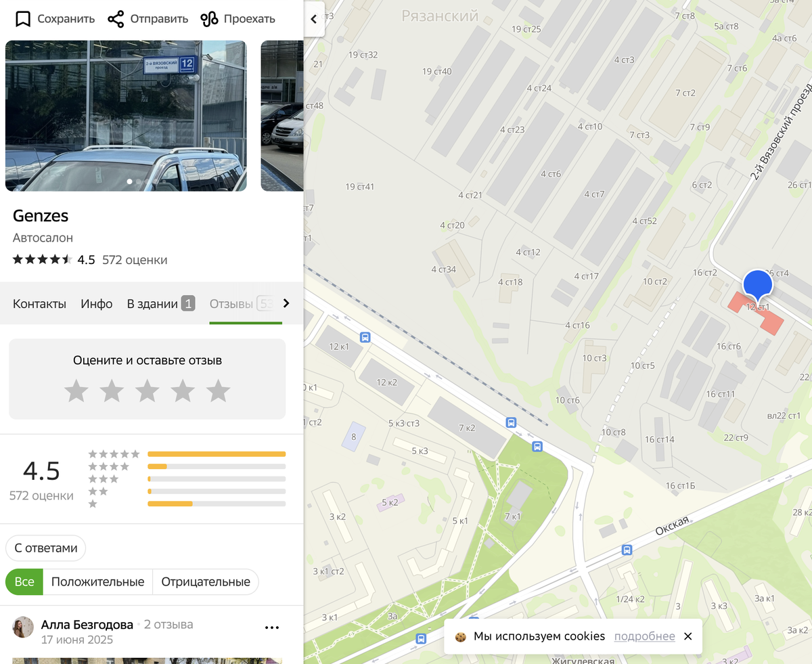Open the В здании tab section

[154, 303]
